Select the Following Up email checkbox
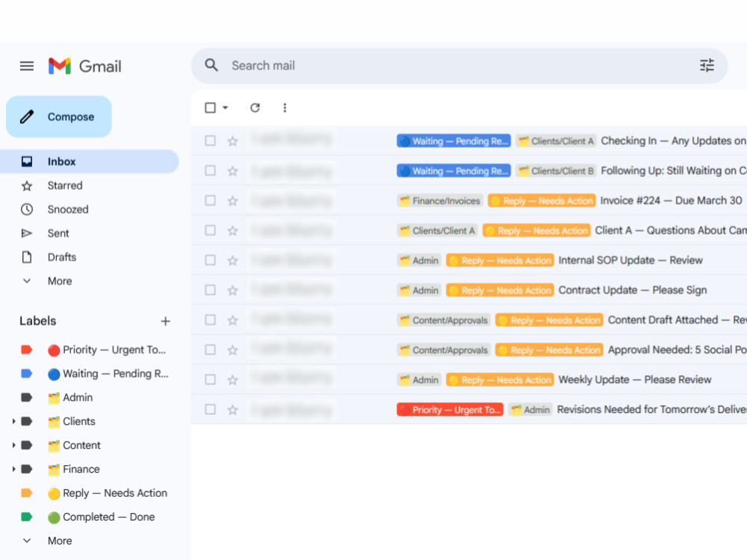 tap(210, 170)
